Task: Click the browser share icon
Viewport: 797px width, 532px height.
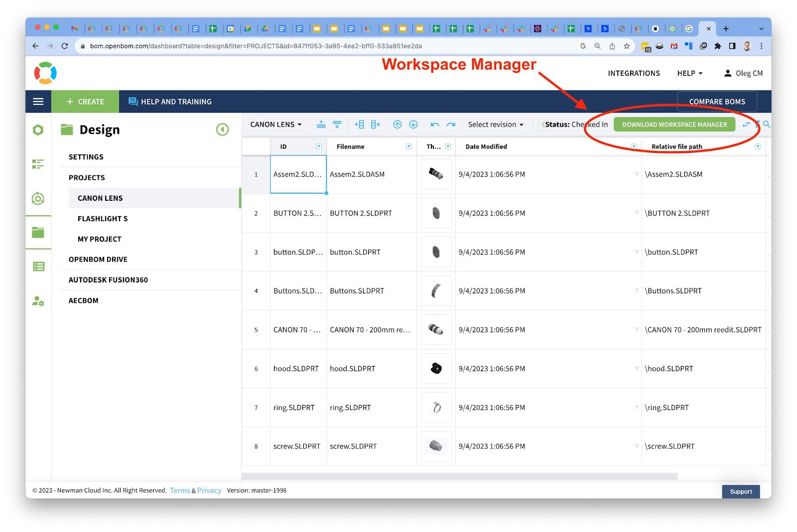Action: (x=612, y=46)
